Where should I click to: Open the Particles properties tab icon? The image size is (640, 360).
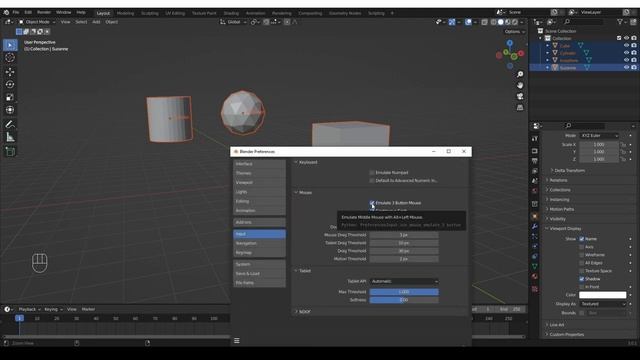535,236
